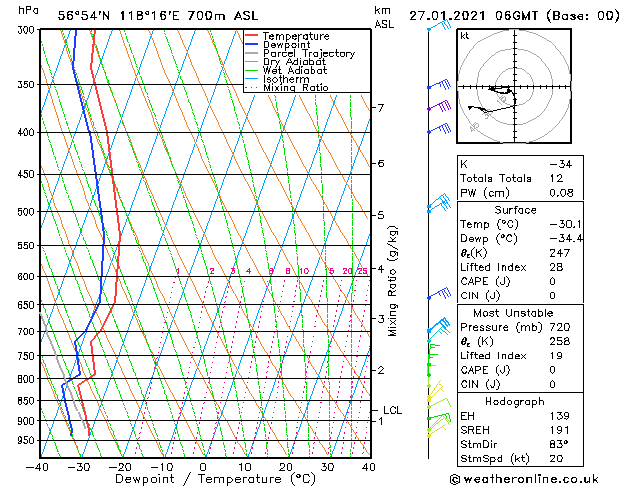This screenshot has height=486, width=629.
Task: Click the hodograph wind trace plot
Action: 493,99
